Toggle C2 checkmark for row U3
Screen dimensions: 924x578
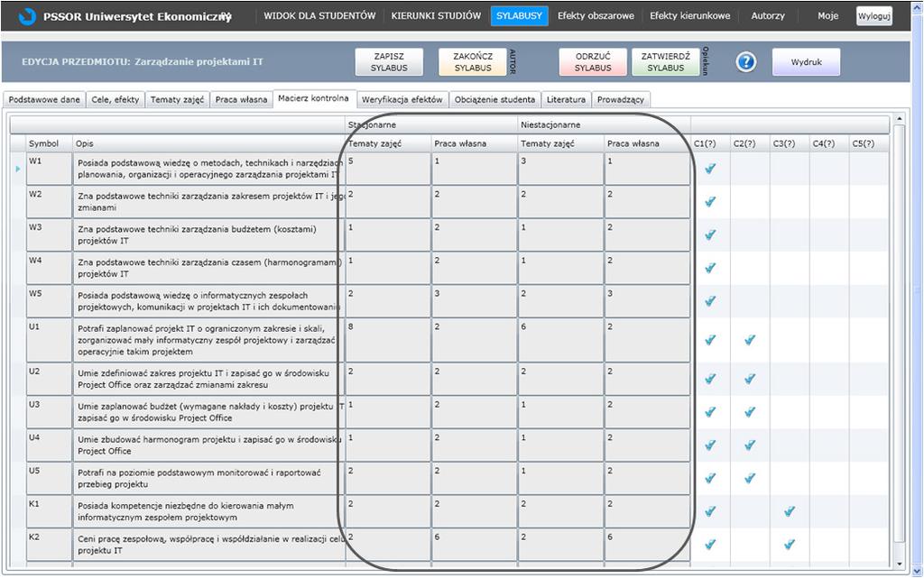coord(750,412)
